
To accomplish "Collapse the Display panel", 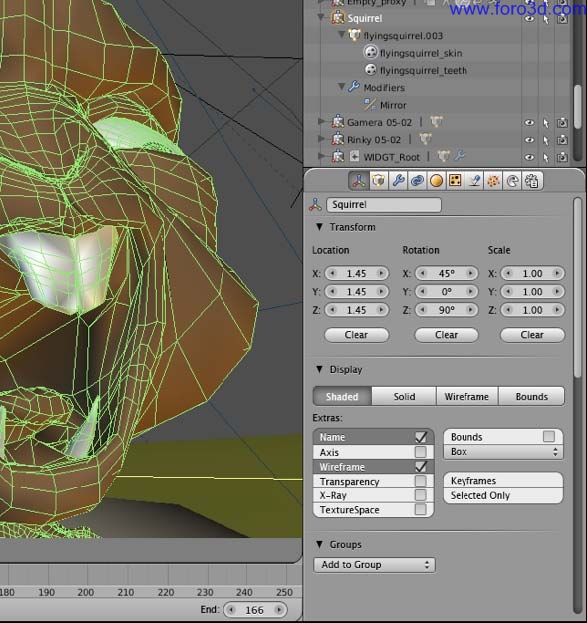I will [x=319, y=369].
